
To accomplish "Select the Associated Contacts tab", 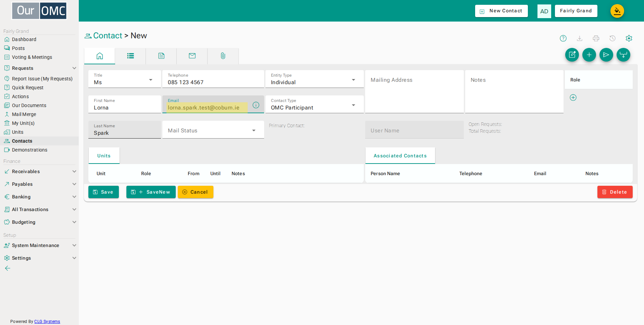I will [400, 156].
